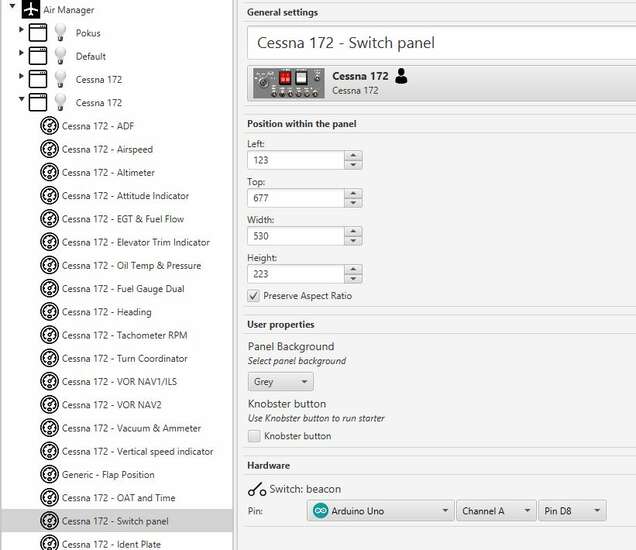Select the Default panel in the tree
636x550 pixels.
pyautogui.click(x=91, y=56)
